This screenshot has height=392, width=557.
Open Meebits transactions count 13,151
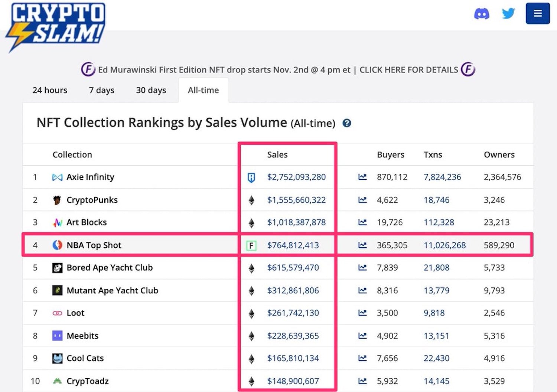[436, 336]
